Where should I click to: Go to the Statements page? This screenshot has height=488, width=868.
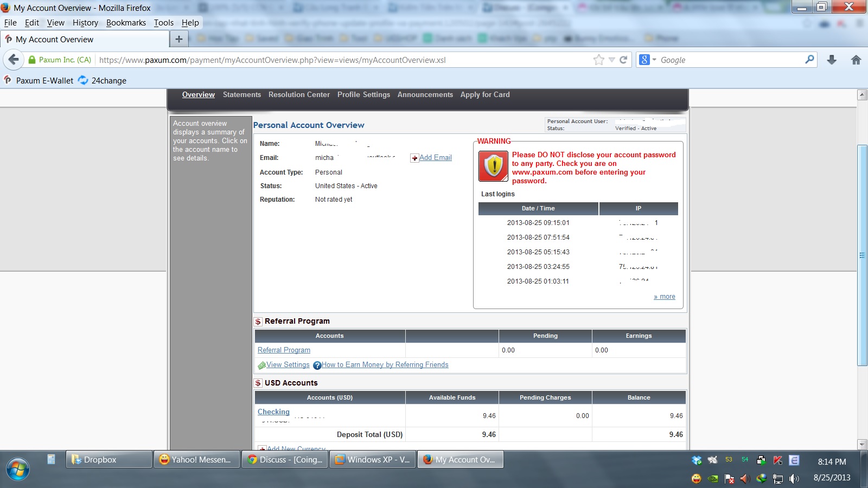(x=242, y=95)
